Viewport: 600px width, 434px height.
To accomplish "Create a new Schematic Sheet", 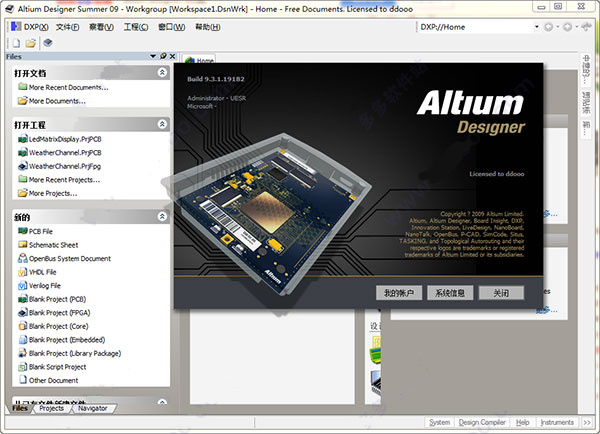I will pos(53,245).
